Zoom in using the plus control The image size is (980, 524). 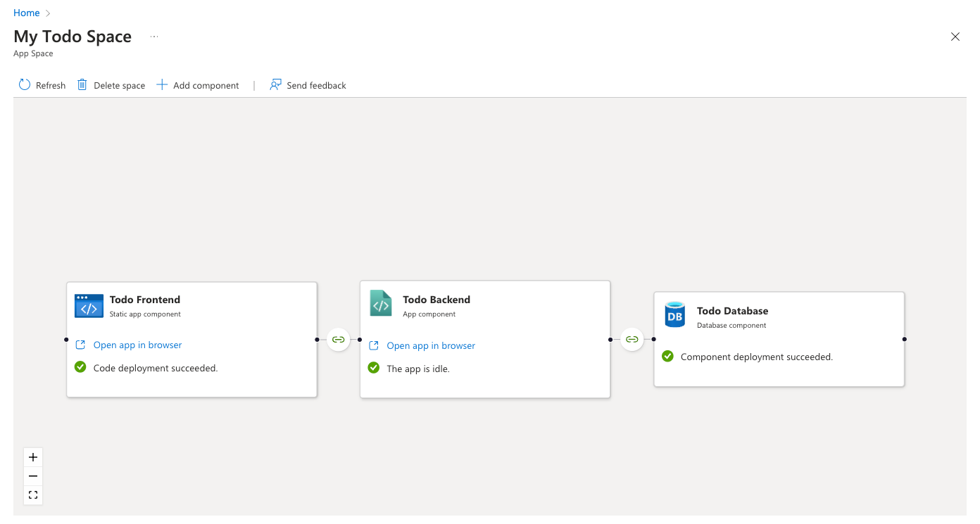(32, 456)
